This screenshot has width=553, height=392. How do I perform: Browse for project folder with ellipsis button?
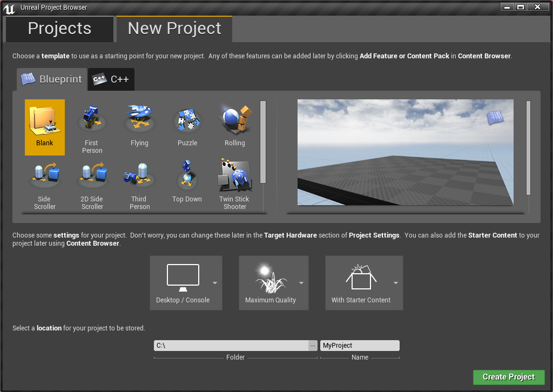coord(313,346)
